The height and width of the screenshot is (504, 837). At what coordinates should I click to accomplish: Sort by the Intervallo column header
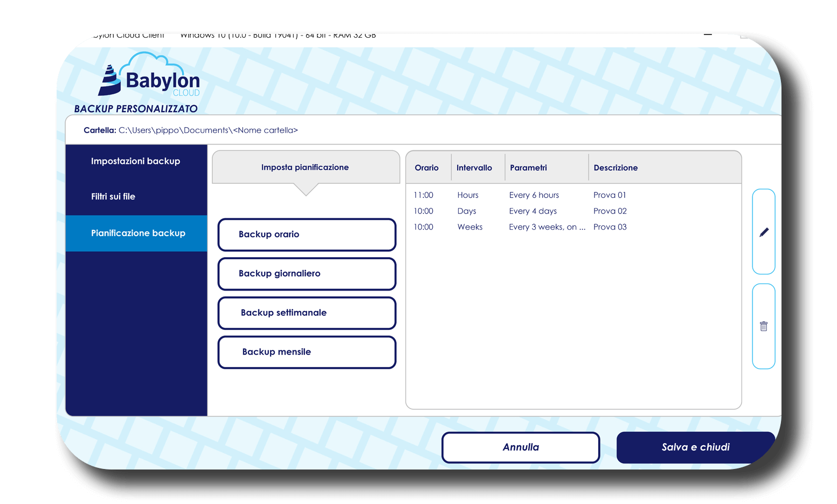pyautogui.click(x=474, y=168)
